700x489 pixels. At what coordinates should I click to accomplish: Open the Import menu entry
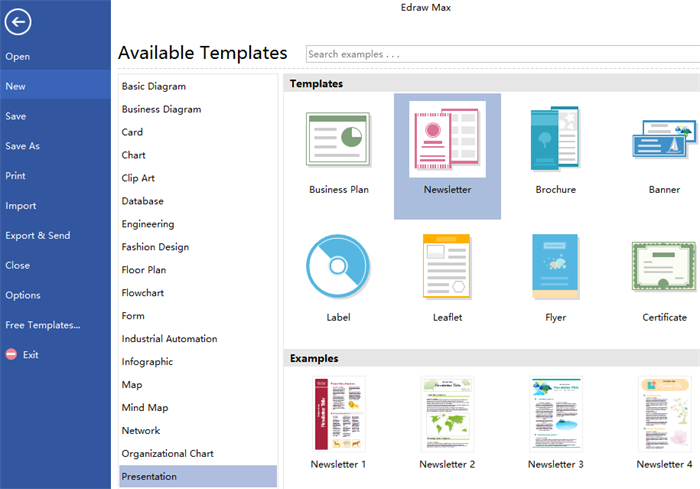[21, 206]
